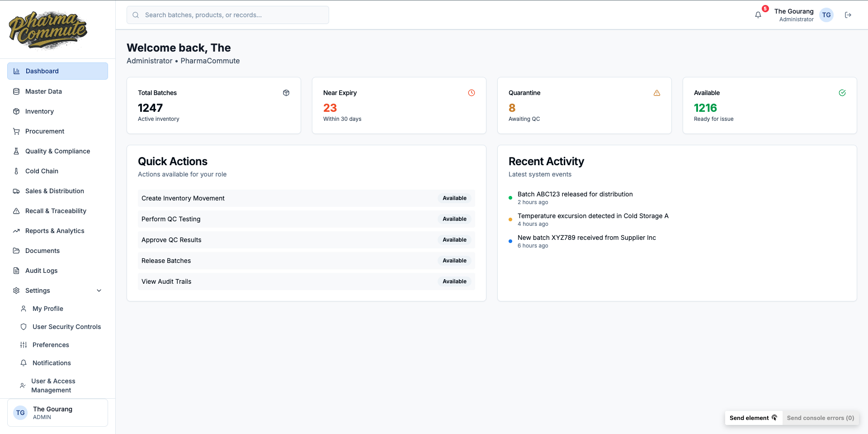The image size is (868, 434).
Task: Click 'New batch XYZ789 received from Supplier Inc'
Action: pyautogui.click(x=586, y=238)
